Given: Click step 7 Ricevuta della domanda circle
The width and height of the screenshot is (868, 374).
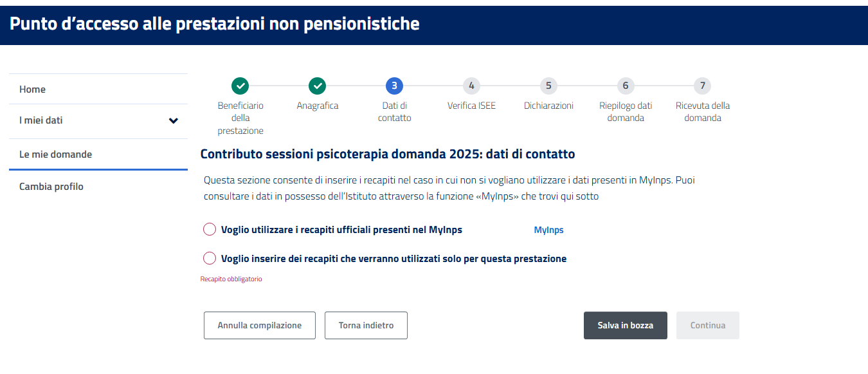Looking at the screenshot, I should point(703,86).
